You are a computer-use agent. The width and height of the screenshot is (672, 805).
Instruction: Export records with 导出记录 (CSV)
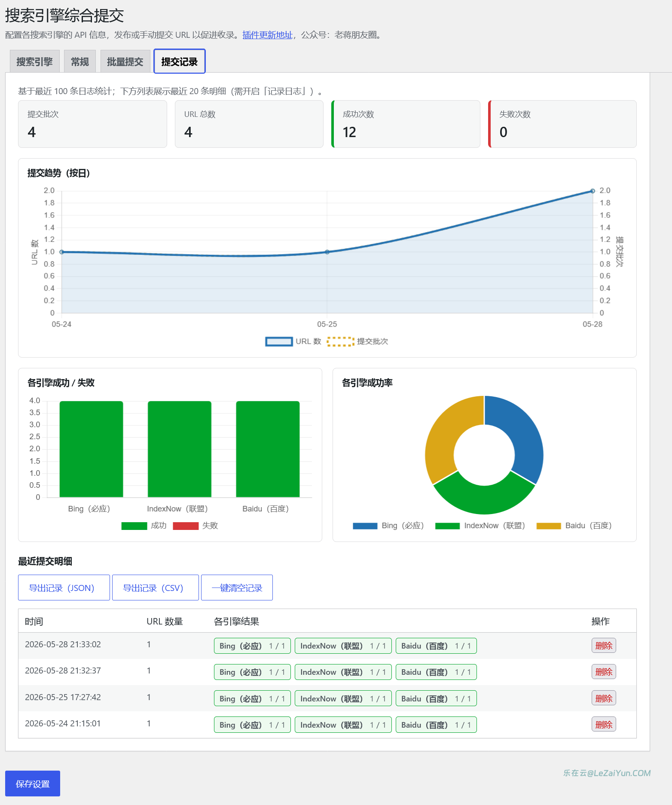pos(155,588)
